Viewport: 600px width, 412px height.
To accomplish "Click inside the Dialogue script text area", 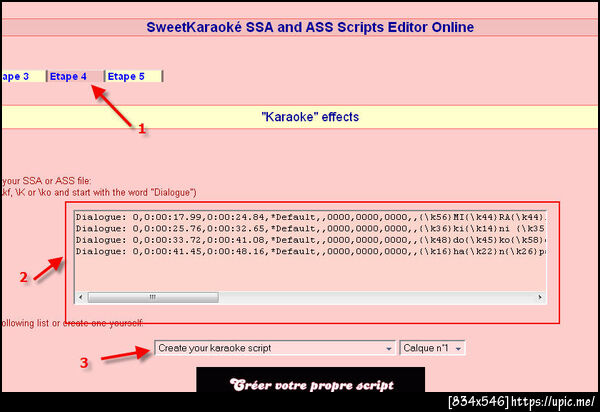I will coord(310,257).
